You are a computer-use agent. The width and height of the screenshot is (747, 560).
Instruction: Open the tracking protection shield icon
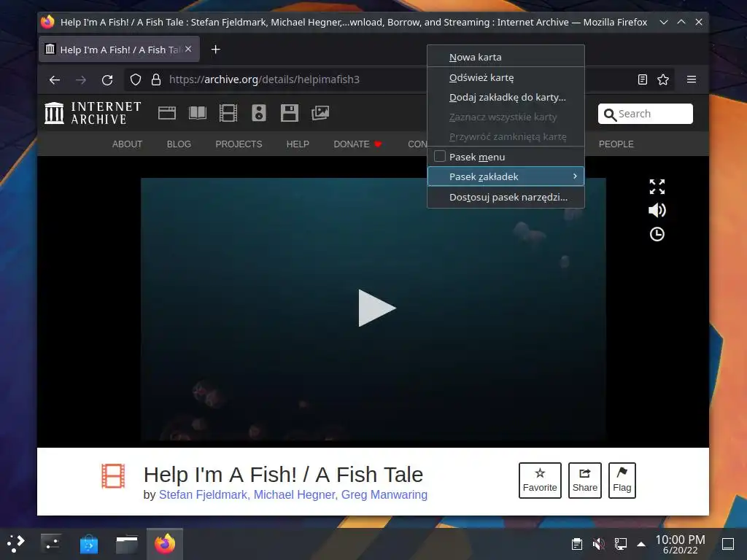pos(136,79)
